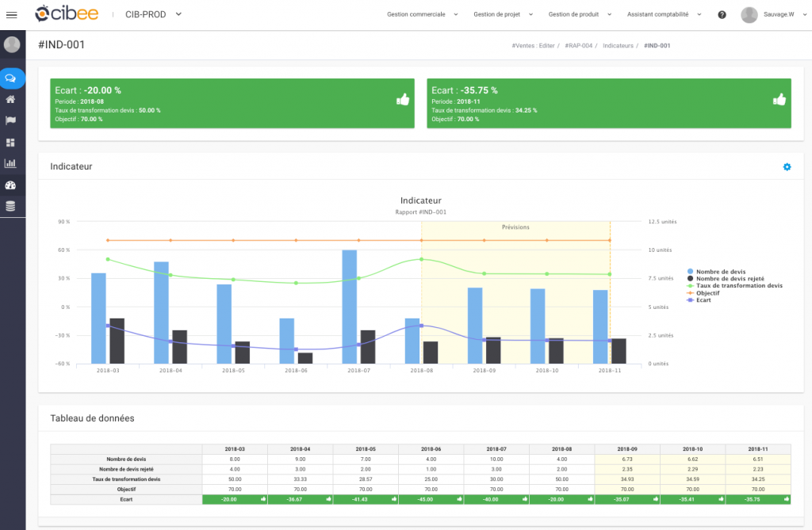
Task: Follow the #RAP-004 breadcrumb link
Action: (578, 45)
